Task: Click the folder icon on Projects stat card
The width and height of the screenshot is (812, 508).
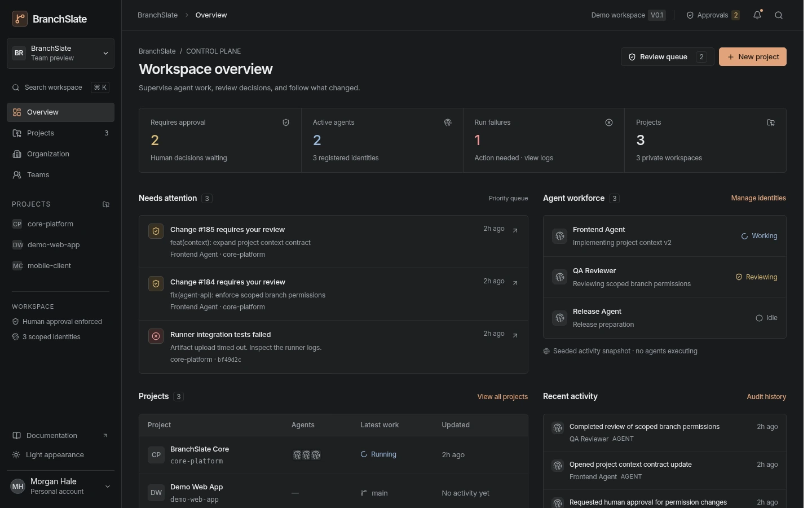Action: coord(771,122)
